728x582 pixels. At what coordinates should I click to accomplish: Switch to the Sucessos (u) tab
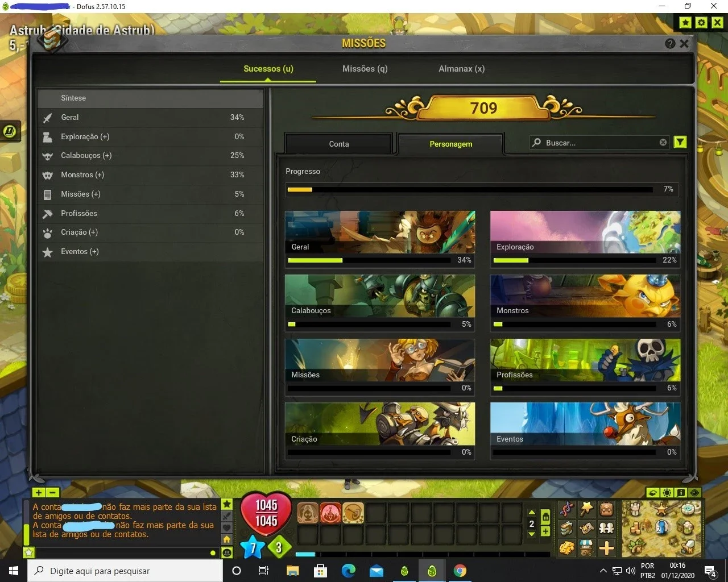coord(268,69)
